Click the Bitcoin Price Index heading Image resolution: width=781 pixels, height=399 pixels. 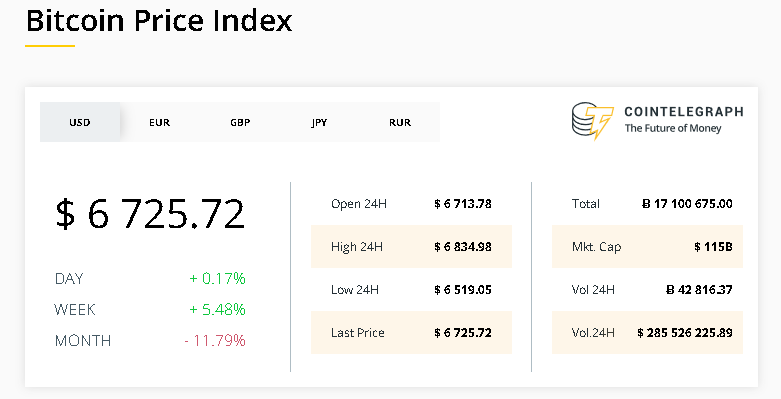(x=159, y=21)
